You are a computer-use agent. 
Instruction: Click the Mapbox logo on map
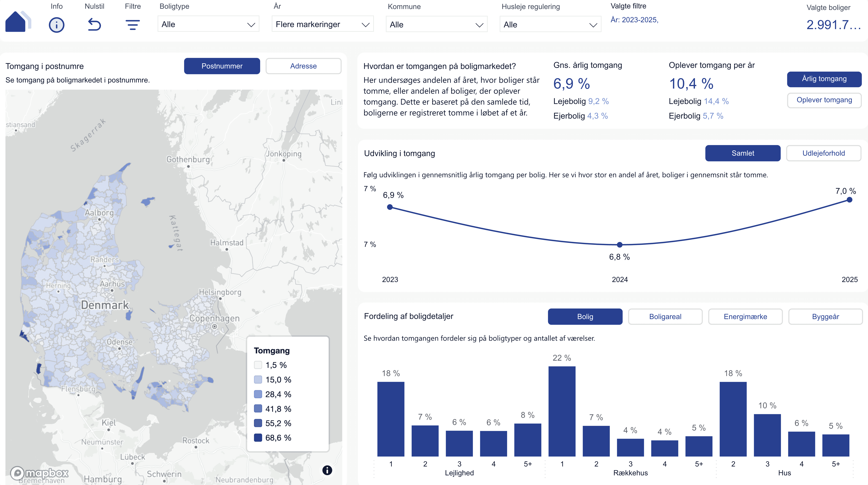(x=40, y=473)
